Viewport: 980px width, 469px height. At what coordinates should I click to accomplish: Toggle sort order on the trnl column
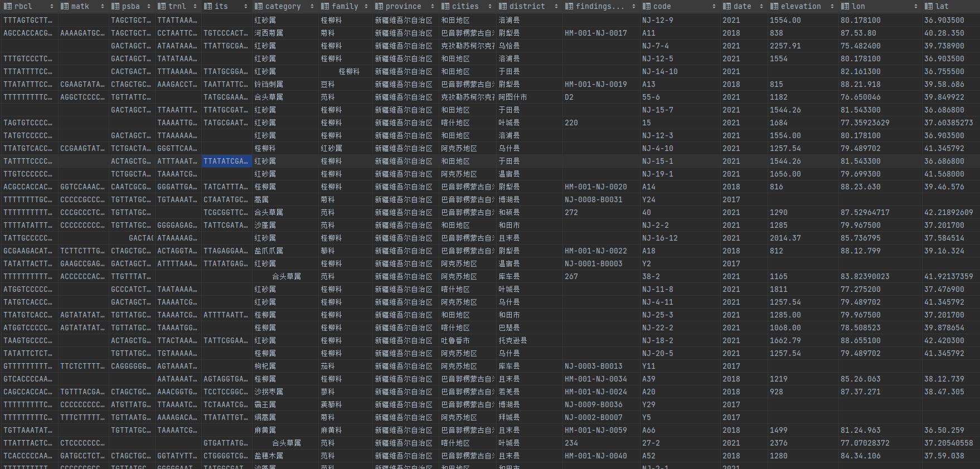[195, 6]
